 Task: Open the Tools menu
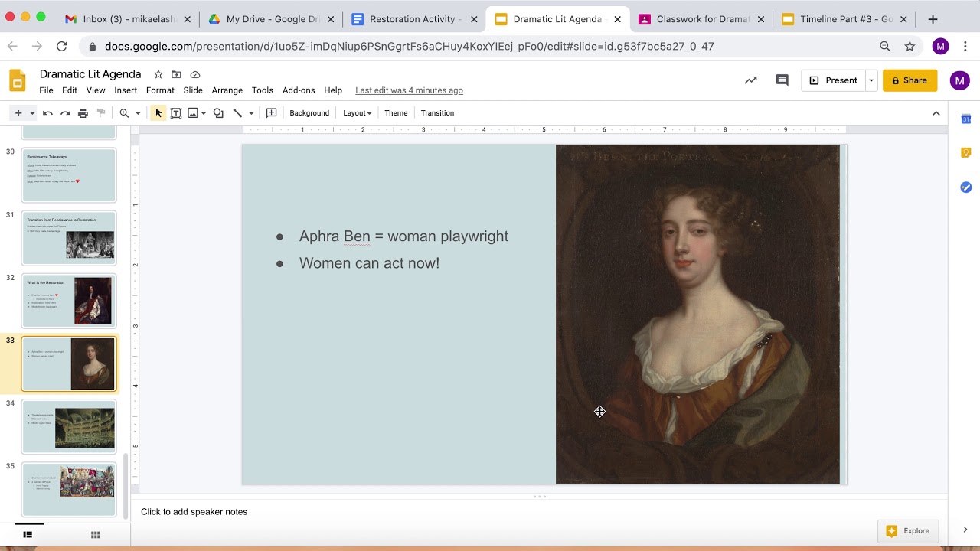coord(263,90)
